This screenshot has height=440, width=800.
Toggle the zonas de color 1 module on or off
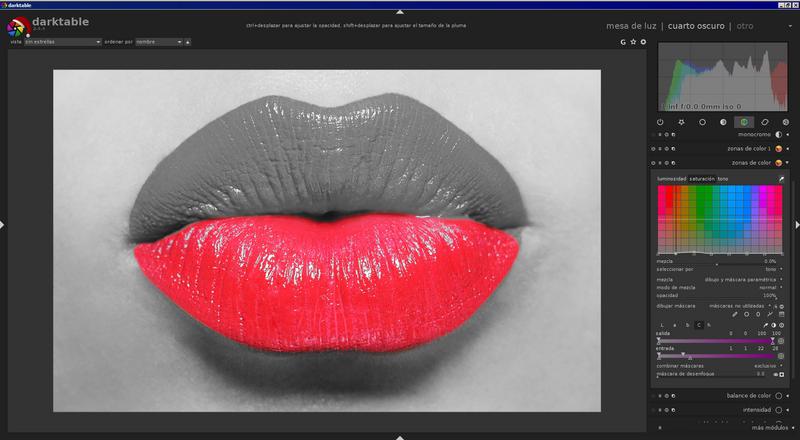(654, 149)
